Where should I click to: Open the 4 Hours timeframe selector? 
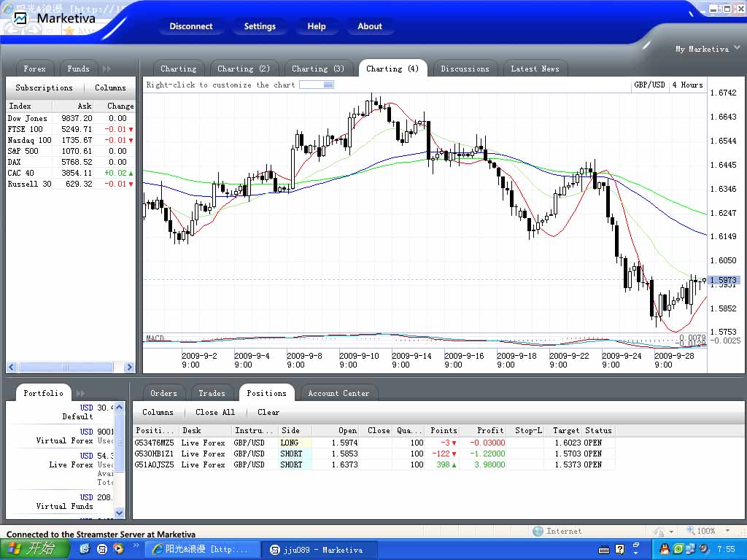(687, 85)
